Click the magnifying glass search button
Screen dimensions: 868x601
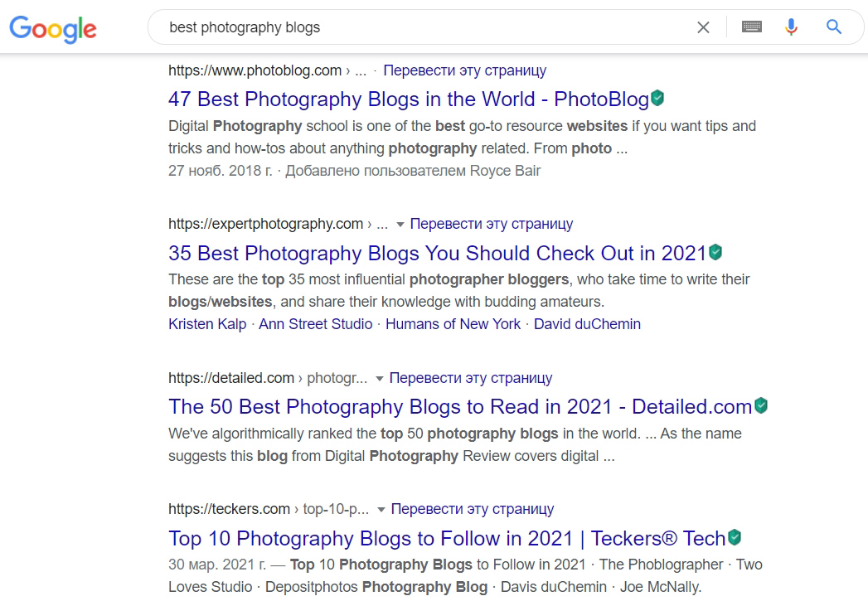[834, 27]
